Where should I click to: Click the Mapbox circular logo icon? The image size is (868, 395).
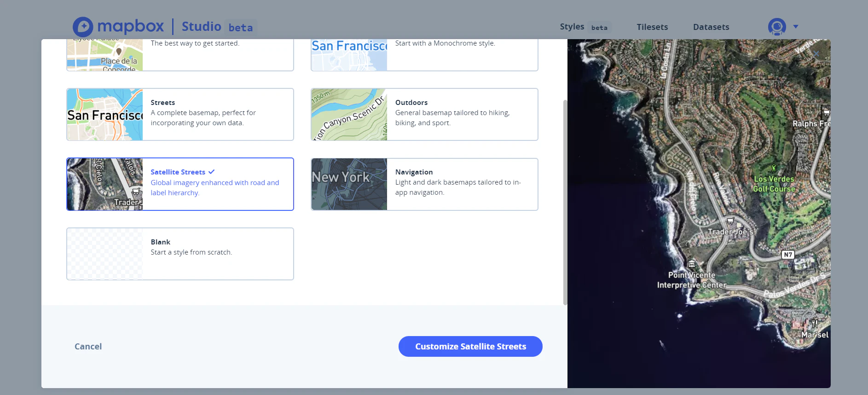coord(83,27)
